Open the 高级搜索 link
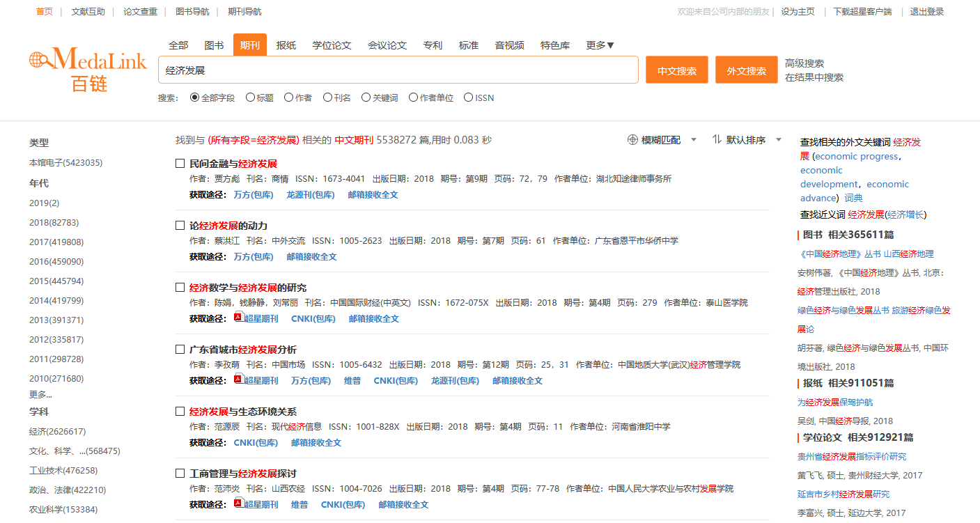 [x=804, y=63]
